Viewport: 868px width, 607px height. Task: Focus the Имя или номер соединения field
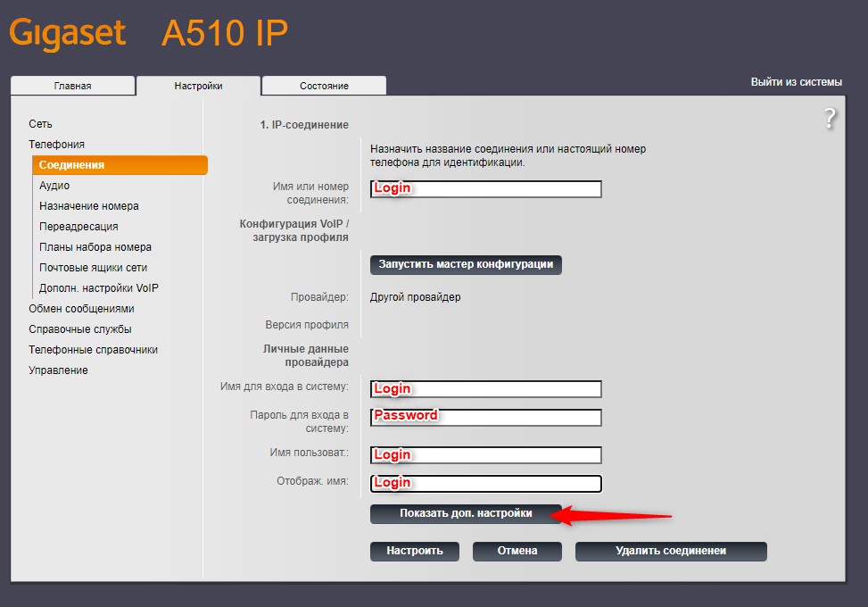486,189
